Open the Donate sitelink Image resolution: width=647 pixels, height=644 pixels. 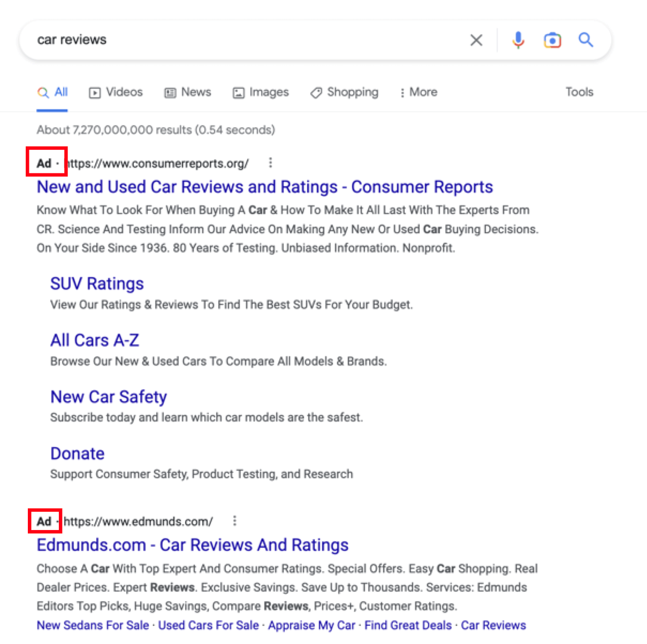[x=78, y=454]
